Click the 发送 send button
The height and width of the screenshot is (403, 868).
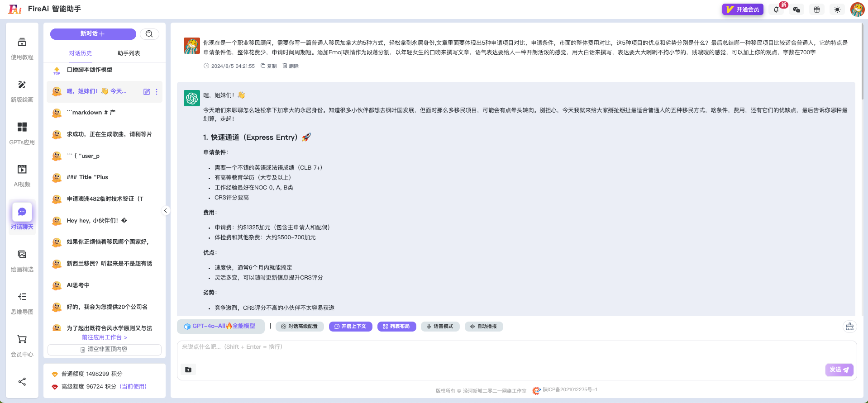(x=839, y=370)
